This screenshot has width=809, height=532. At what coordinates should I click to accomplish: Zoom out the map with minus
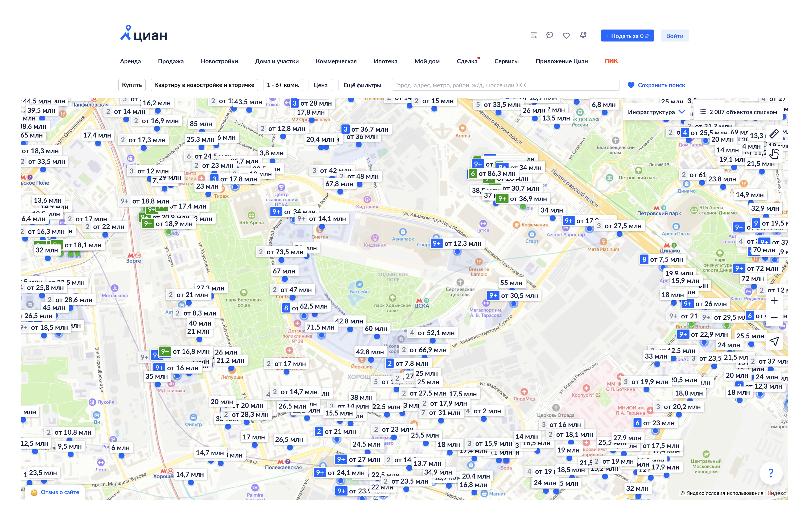pyautogui.click(x=774, y=318)
